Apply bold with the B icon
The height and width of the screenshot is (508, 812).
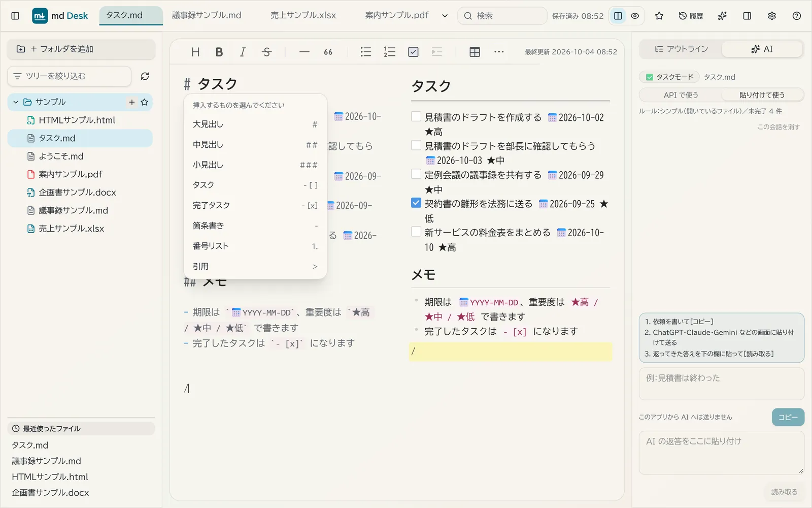pyautogui.click(x=219, y=52)
